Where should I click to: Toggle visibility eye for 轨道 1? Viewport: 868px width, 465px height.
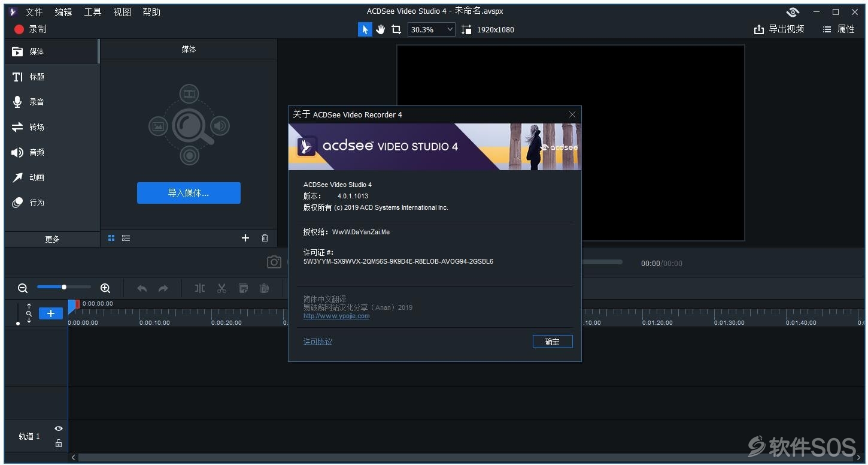pos(59,428)
